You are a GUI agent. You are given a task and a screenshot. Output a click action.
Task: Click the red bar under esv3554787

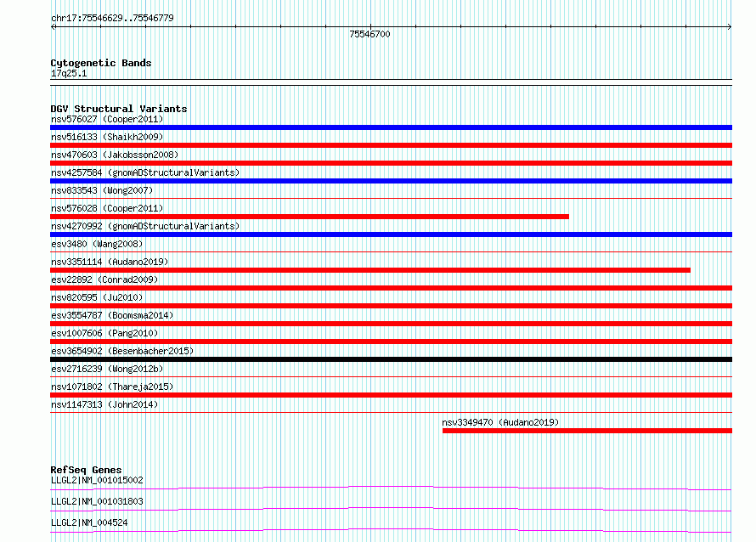tap(391, 324)
